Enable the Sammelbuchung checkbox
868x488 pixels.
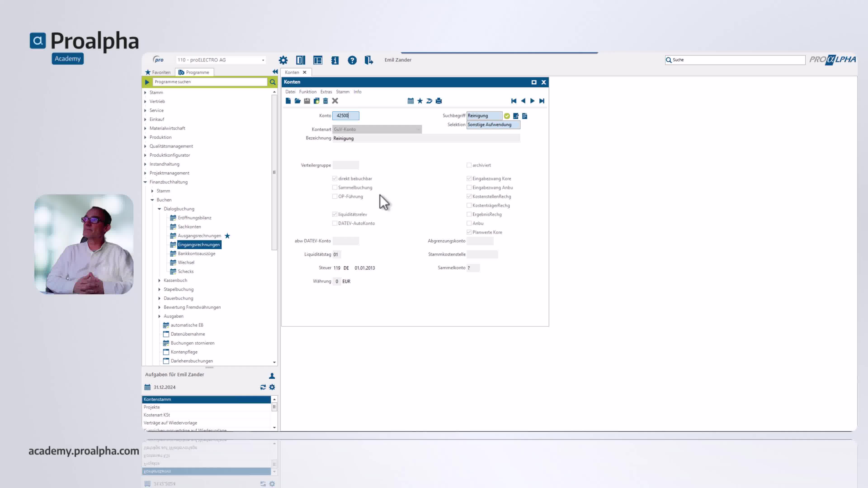coord(335,187)
